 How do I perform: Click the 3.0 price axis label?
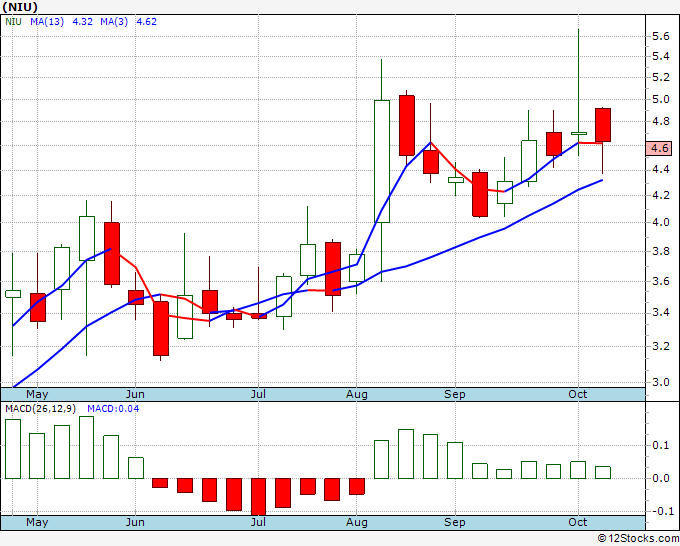point(661,383)
